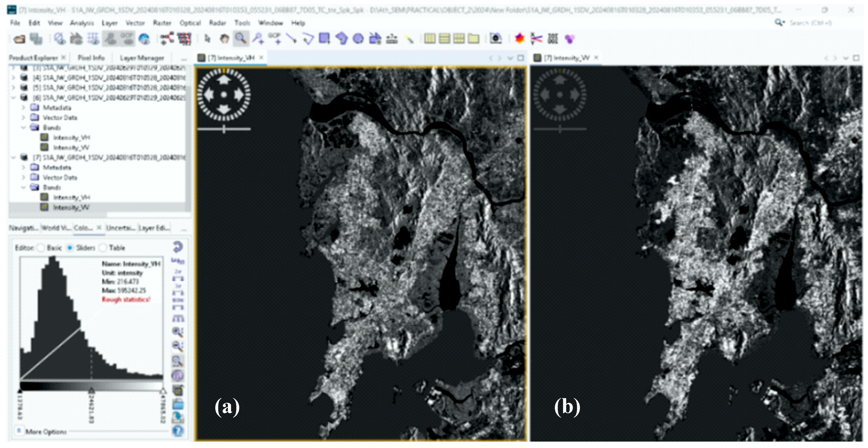Click the up arrow on navigation compass
Image resolution: width=868 pixels, height=448 pixels.
coord(223,80)
